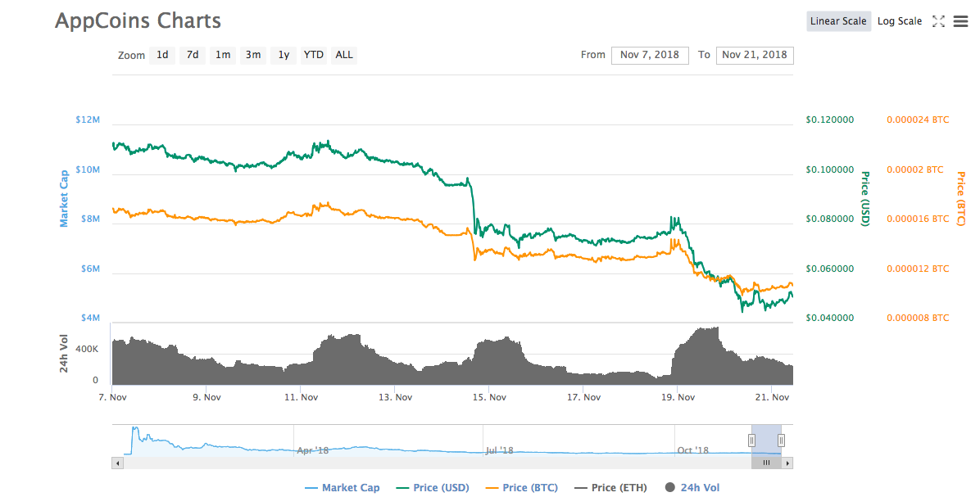Set zoom range to ALL
Screen dimensions: 980x497
[x=344, y=55]
